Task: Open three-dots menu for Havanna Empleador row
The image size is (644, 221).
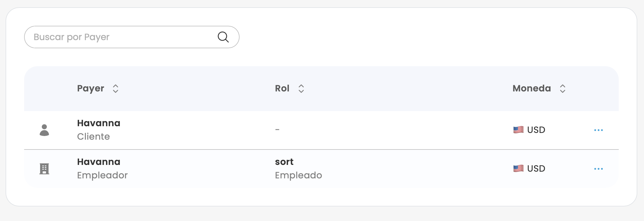Action: (x=598, y=169)
